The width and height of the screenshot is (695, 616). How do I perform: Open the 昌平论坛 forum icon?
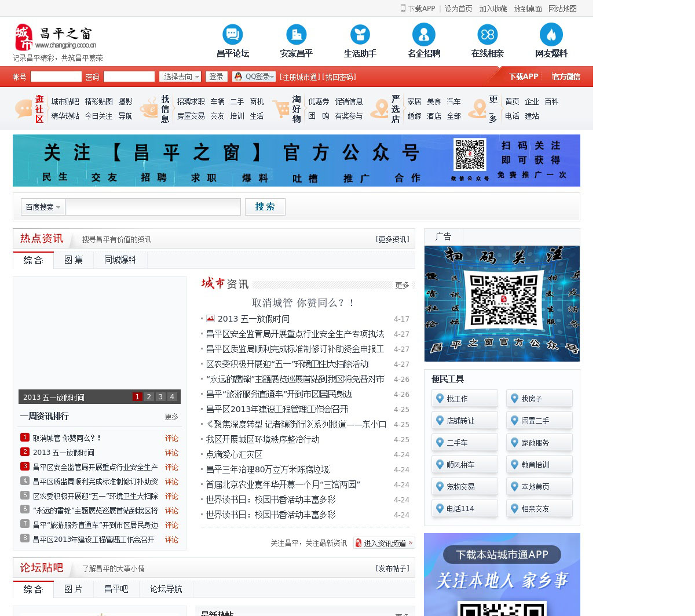[x=233, y=35]
